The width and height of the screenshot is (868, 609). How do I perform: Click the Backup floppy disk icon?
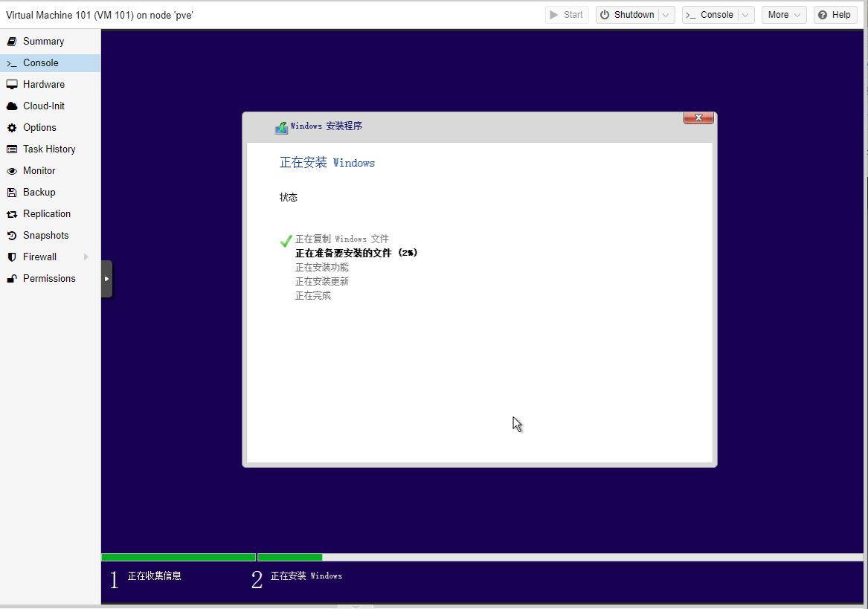[x=12, y=193]
